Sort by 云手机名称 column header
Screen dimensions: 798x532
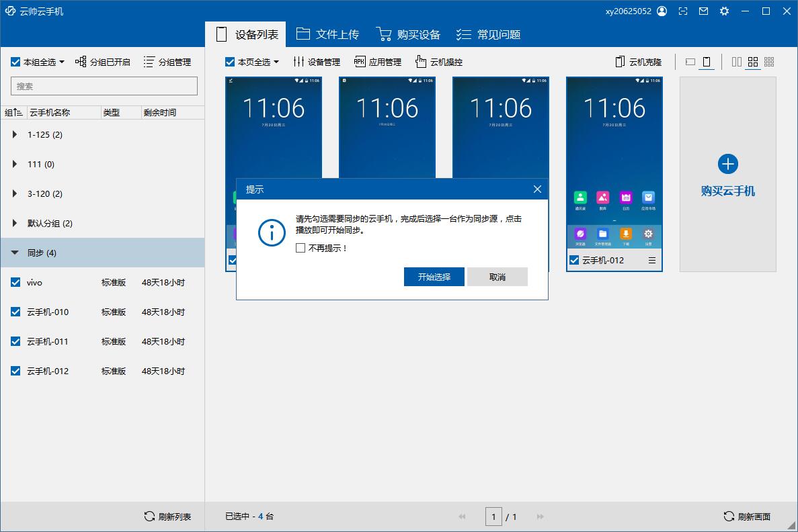click(50, 112)
